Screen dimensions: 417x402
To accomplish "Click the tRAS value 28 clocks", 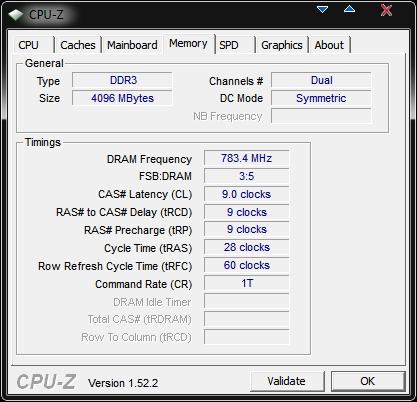I will coord(247,247).
